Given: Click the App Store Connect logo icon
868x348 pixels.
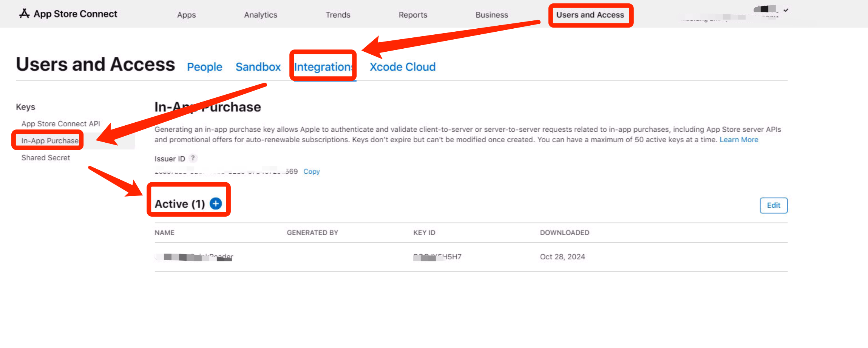Looking at the screenshot, I should [25, 14].
